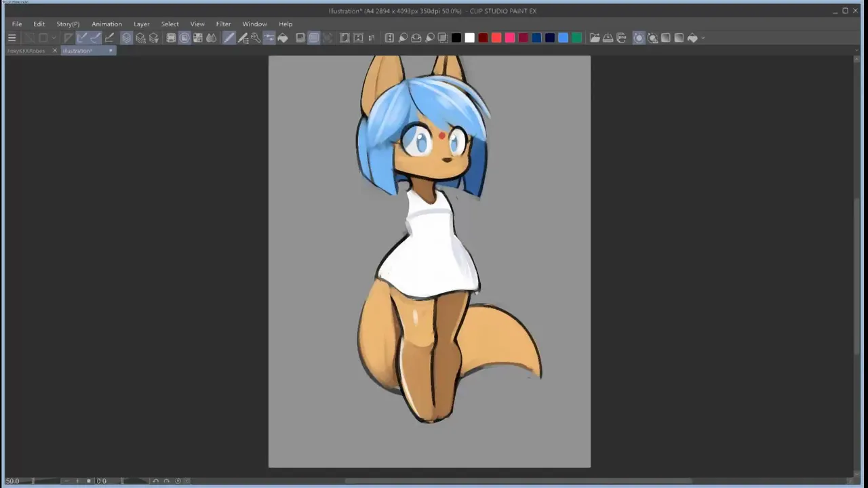Click the blue pen tool icon in the command bar
This screenshot has height=488, width=868.
point(229,38)
